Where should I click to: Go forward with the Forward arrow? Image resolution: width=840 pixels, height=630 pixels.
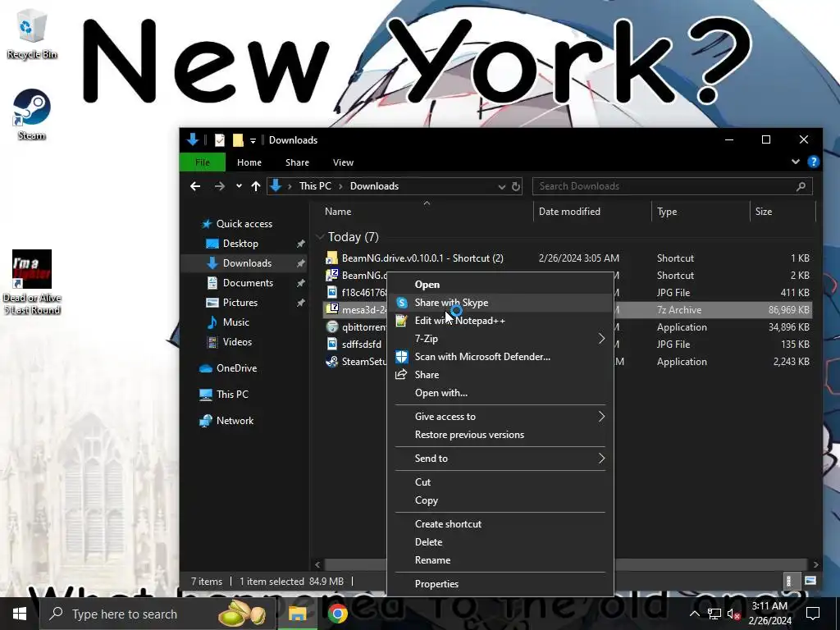point(220,186)
